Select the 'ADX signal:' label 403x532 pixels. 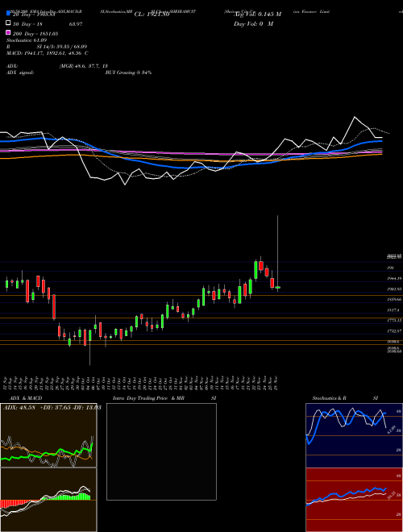pyautogui.click(x=20, y=73)
